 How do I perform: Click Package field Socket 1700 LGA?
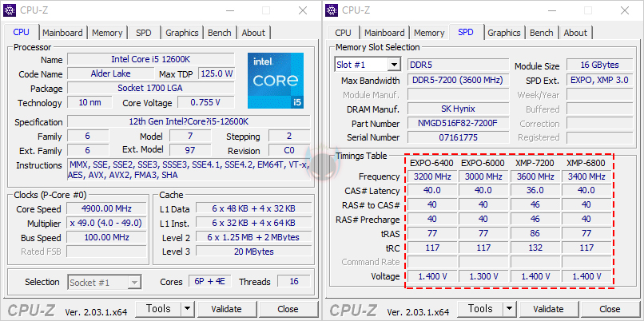[x=151, y=89]
